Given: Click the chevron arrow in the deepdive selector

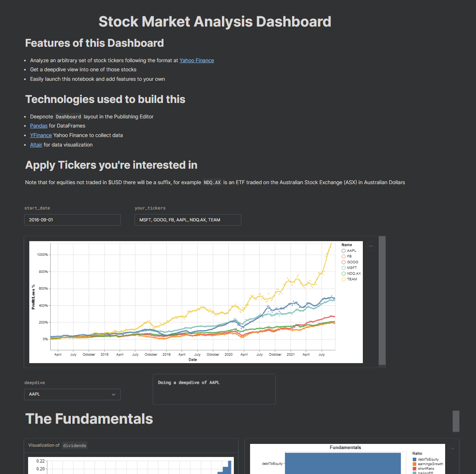Looking at the screenshot, I should (114, 394).
